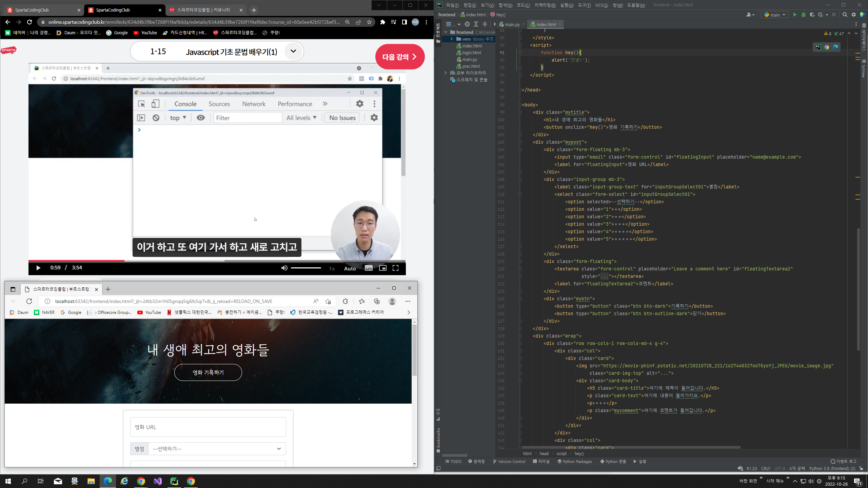The image size is (868, 488).
Task: Adjust the video volume slider
Action: [x=306, y=268]
